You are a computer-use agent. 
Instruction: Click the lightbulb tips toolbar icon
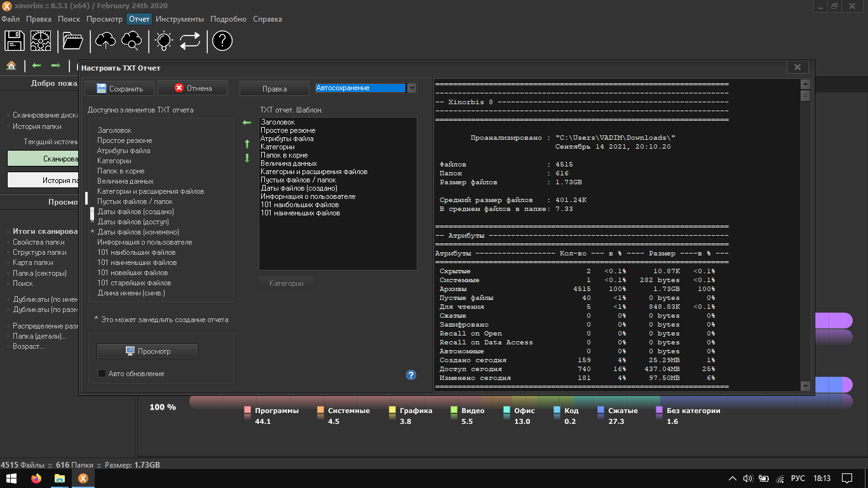point(164,41)
